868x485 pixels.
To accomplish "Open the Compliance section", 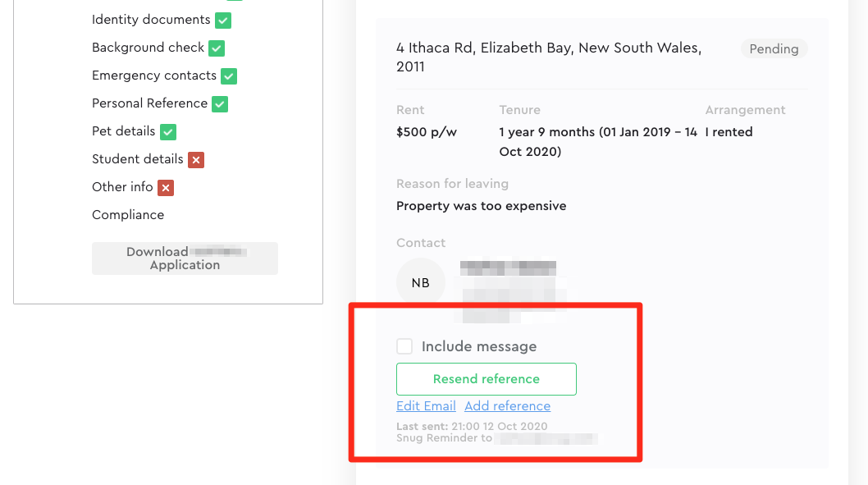I will [x=128, y=215].
